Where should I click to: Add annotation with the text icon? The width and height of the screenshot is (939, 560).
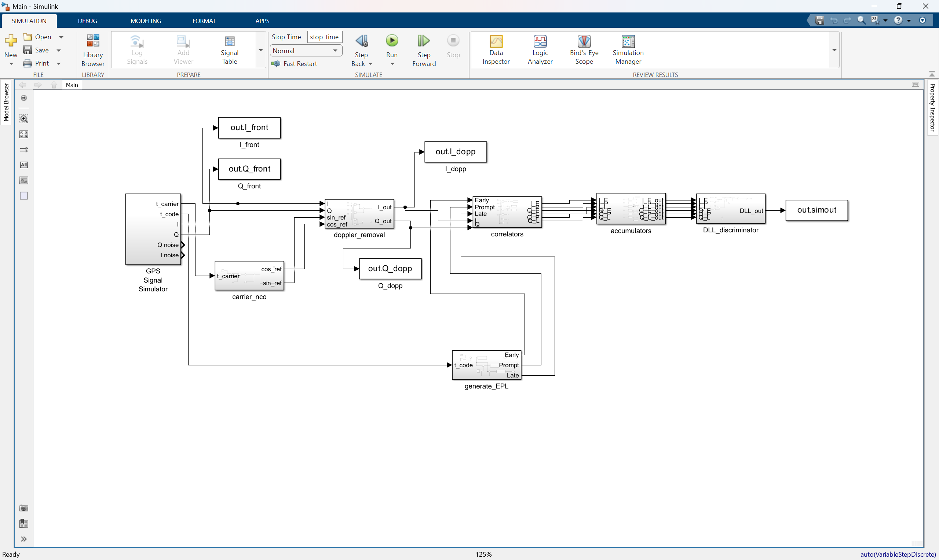point(24,165)
